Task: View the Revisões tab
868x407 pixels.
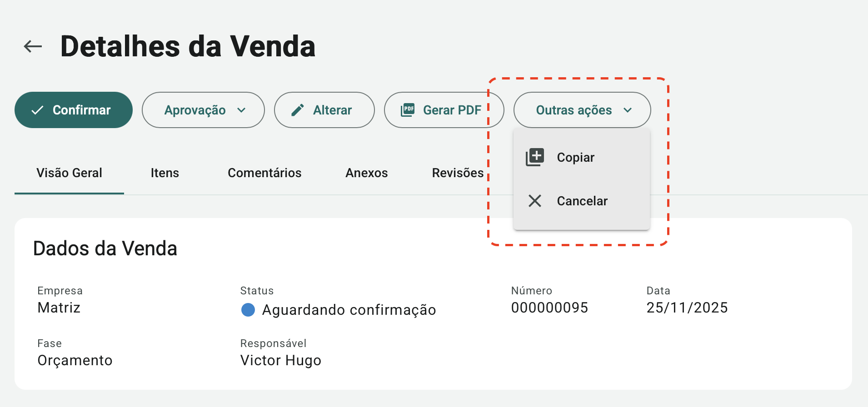Action: pos(458,173)
